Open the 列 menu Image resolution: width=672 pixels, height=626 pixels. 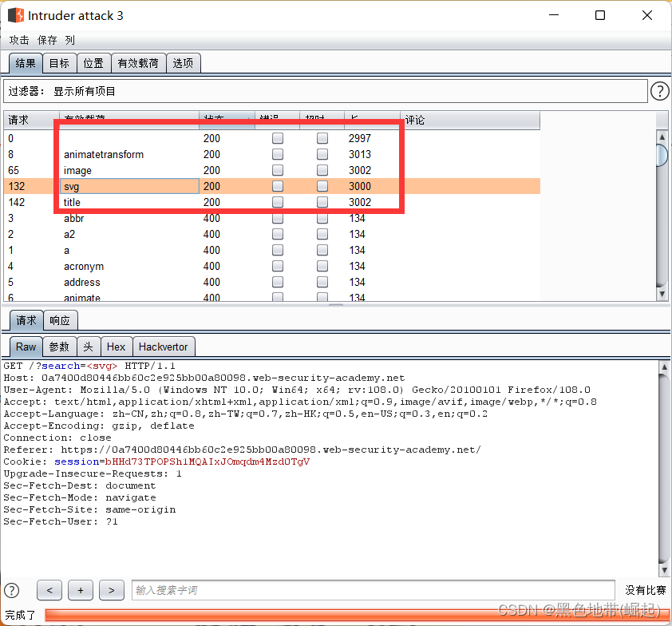coord(70,40)
